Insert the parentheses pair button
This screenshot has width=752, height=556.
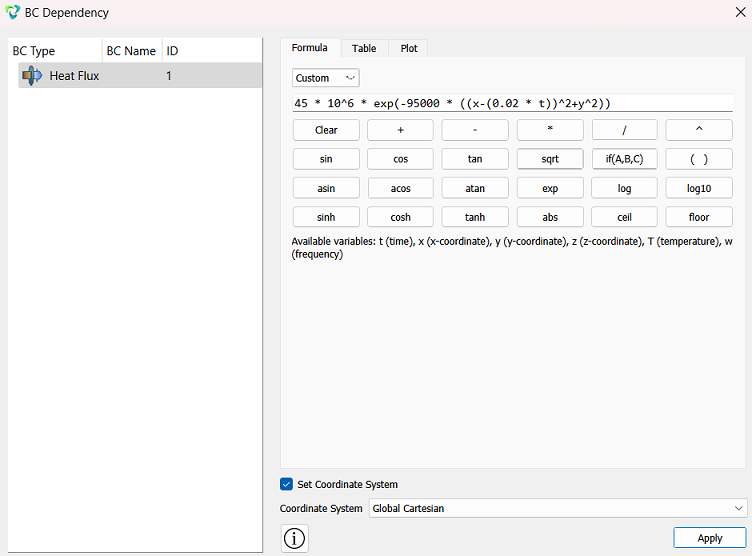click(x=699, y=159)
